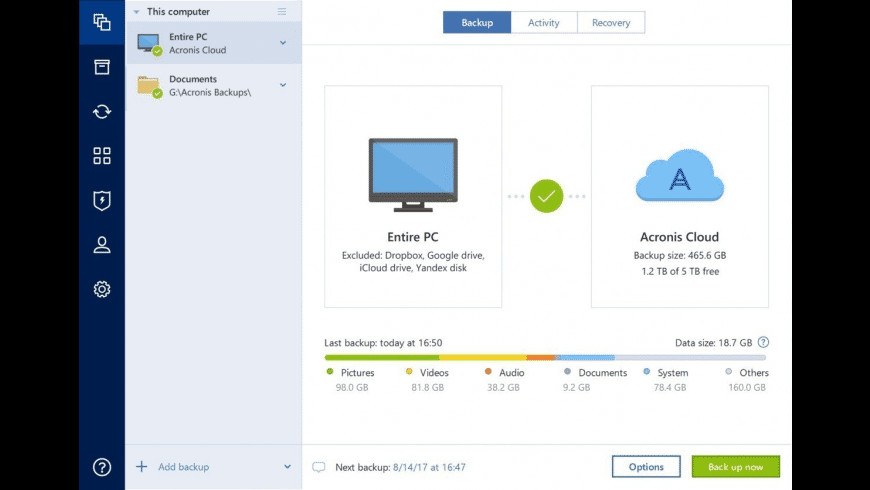Open the Tools grid sidebar icon
870x490 pixels.
click(x=102, y=156)
